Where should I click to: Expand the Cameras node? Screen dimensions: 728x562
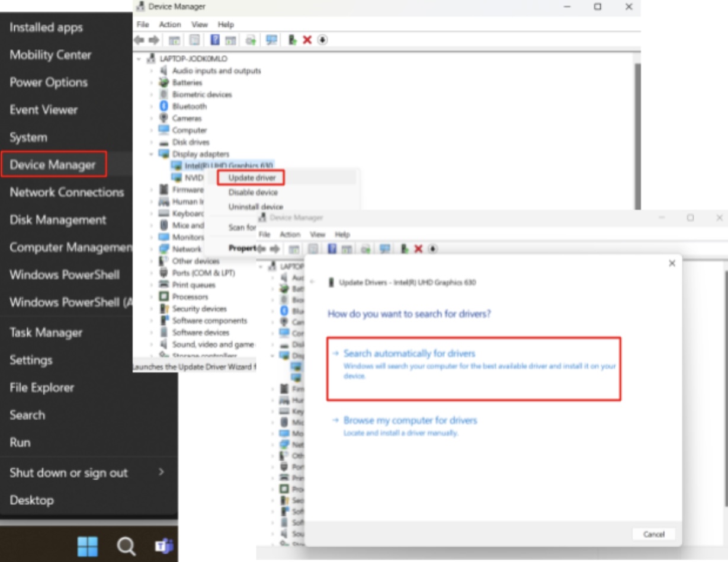click(x=151, y=118)
